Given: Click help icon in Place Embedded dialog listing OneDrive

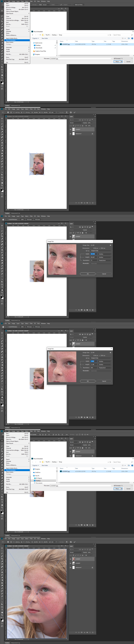Looking at the screenshot, I should (x=132, y=465).
